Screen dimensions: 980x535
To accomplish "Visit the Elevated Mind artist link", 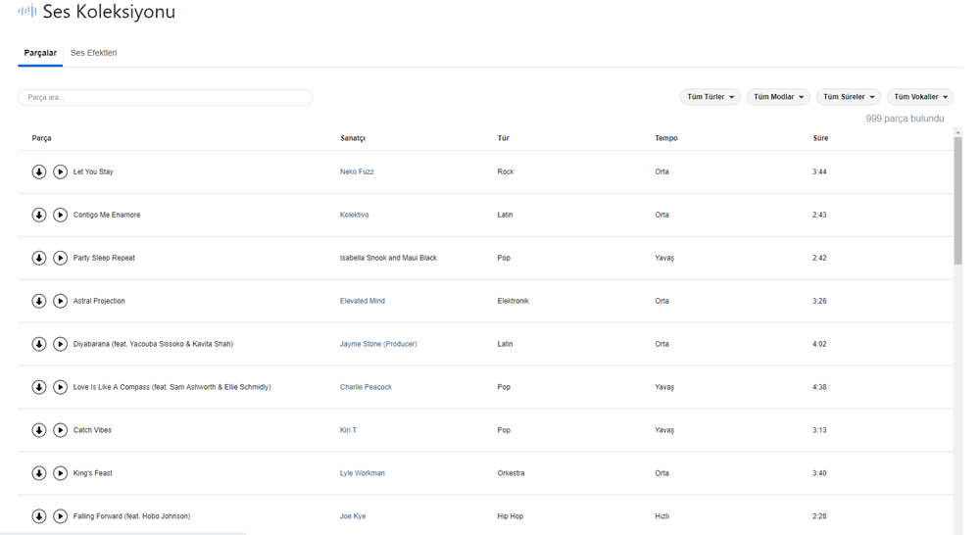I will [362, 301].
